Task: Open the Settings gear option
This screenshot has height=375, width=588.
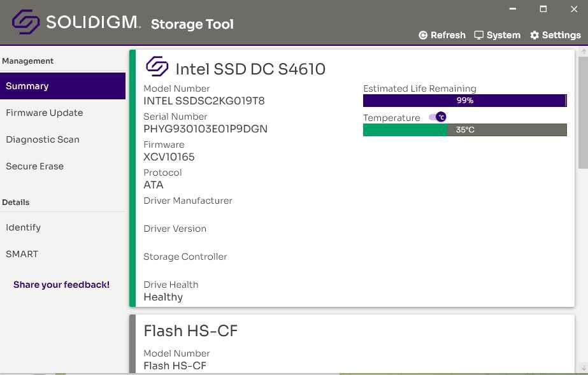Action: point(556,35)
